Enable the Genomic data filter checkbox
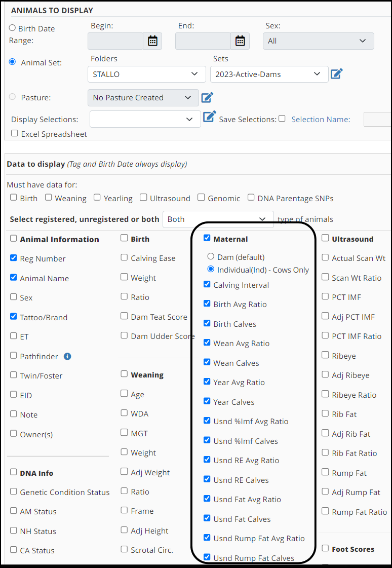The image size is (392, 568). tap(201, 198)
